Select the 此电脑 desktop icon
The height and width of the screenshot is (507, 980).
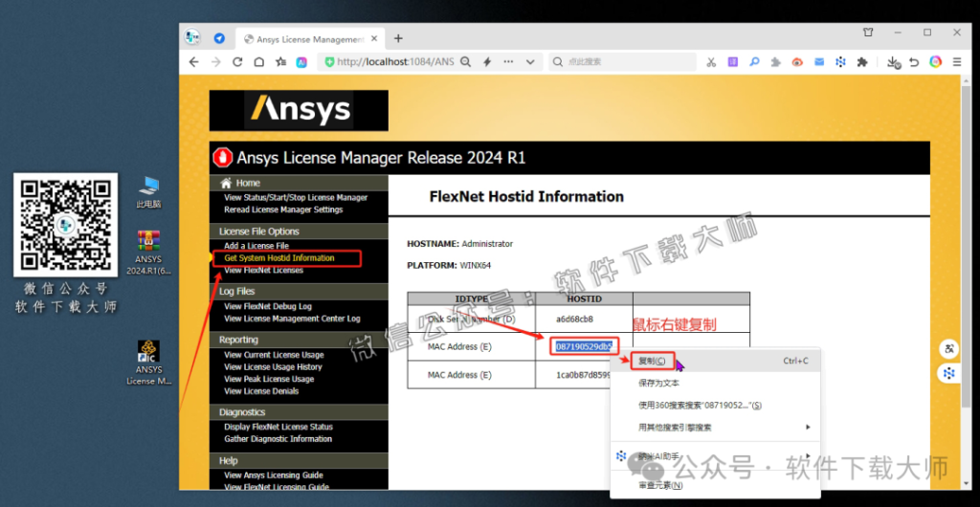coord(148,192)
